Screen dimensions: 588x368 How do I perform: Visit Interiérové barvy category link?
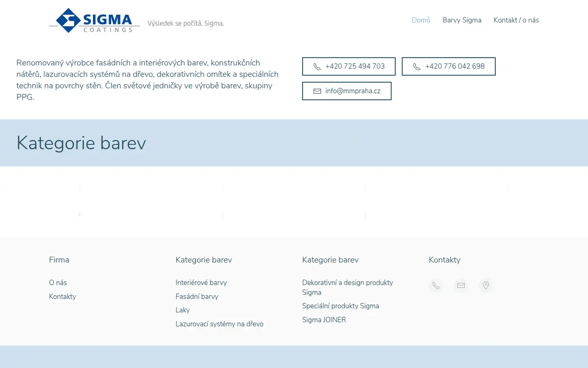point(201,282)
